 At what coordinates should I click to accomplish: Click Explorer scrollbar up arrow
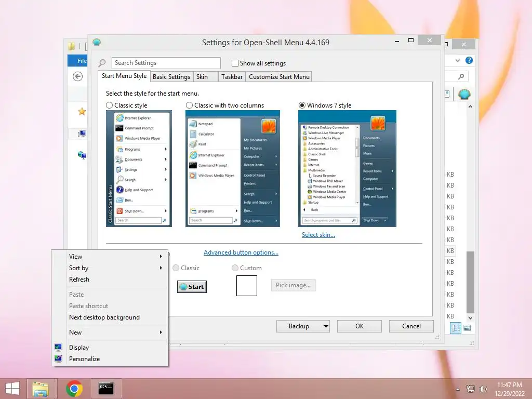[470, 107]
